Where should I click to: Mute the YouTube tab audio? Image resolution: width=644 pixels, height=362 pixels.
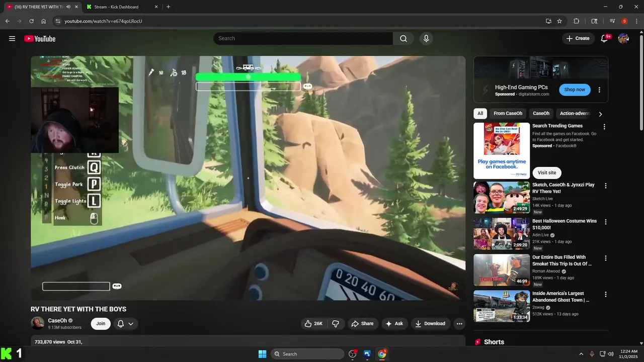click(x=68, y=7)
